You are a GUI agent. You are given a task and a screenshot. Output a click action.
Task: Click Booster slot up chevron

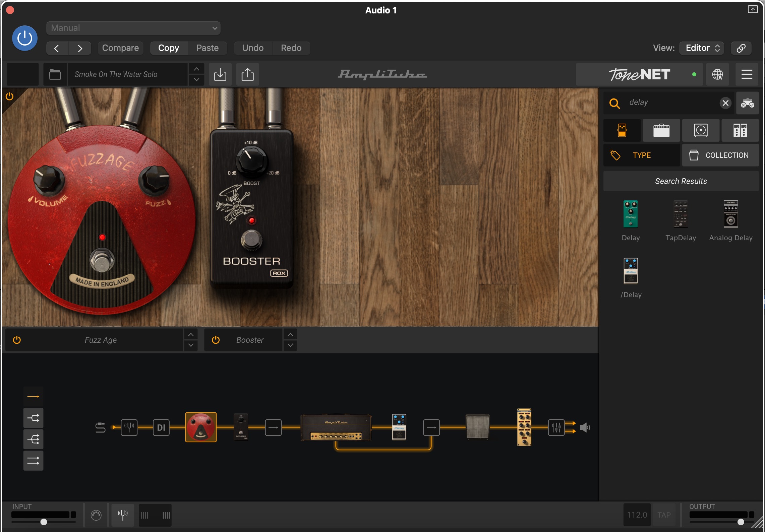point(290,334)
